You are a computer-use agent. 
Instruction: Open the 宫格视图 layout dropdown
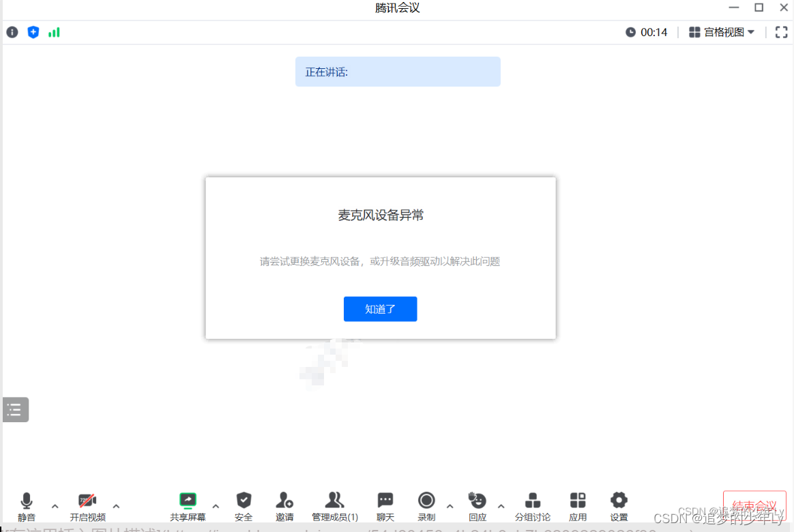pos(722,32)
